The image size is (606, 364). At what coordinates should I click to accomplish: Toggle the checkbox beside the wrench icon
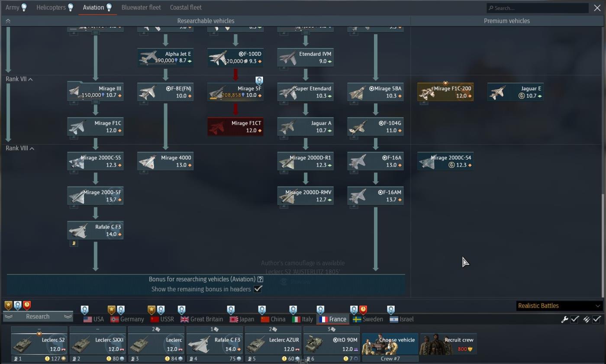(575, 319)
